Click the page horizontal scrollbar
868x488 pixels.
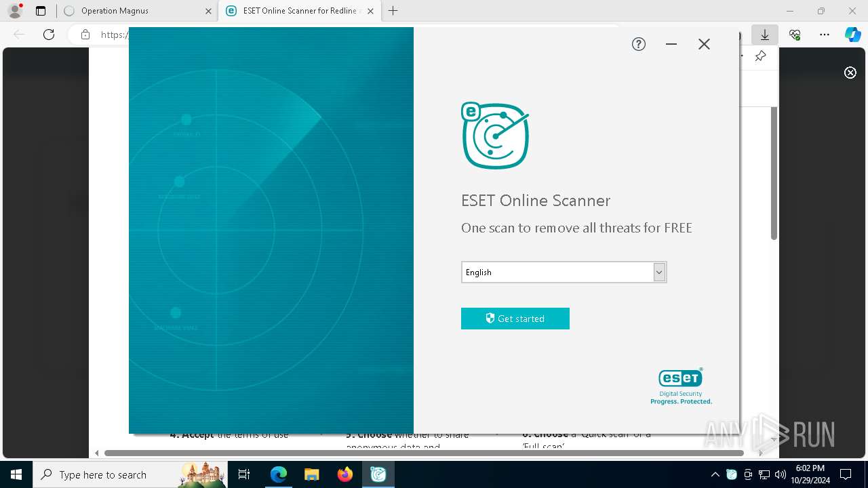click(424, 453)
